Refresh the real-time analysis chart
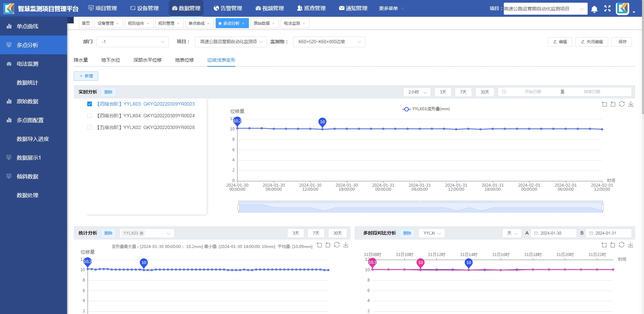 click(x=622, y=104)
